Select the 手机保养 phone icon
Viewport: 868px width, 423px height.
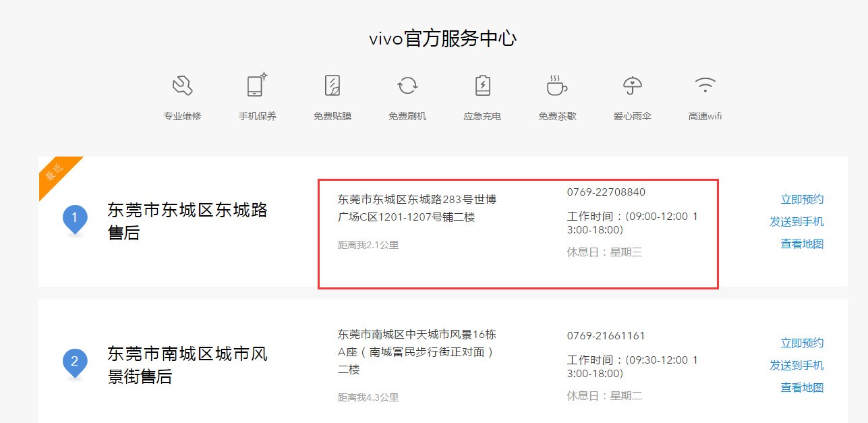(257, 85)
